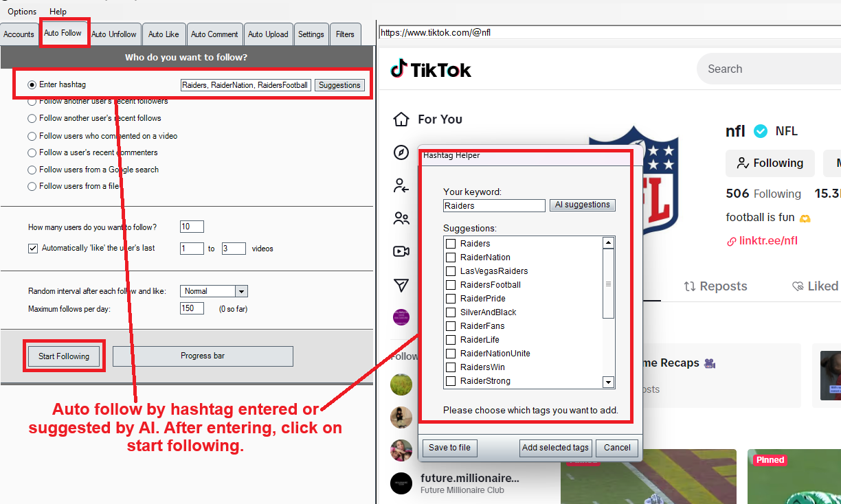Image resolution: width=841 pixels, height=504 pixels.
Task: Click Save to file in Hashtag Helper
Action: pos(450,448)
